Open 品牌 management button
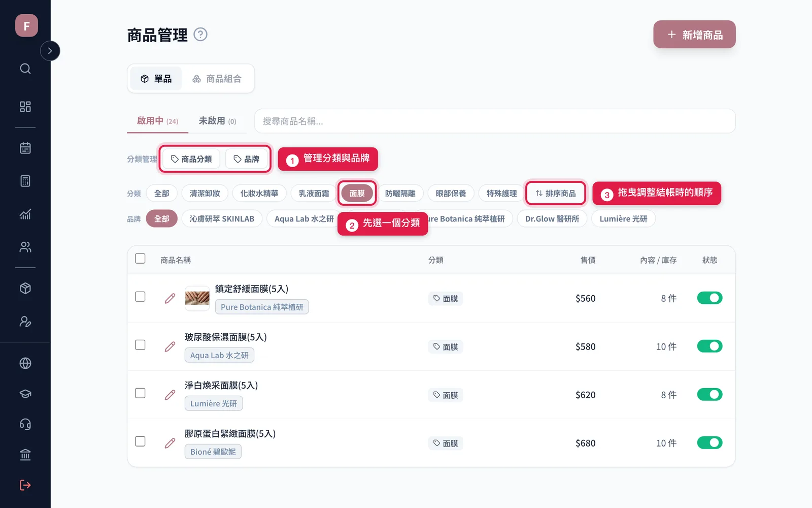 (246, 159)
